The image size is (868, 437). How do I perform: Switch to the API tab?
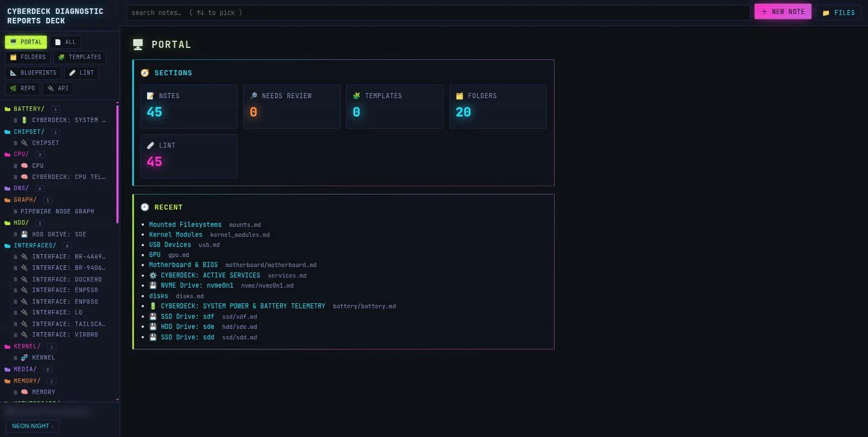[58, 89]
